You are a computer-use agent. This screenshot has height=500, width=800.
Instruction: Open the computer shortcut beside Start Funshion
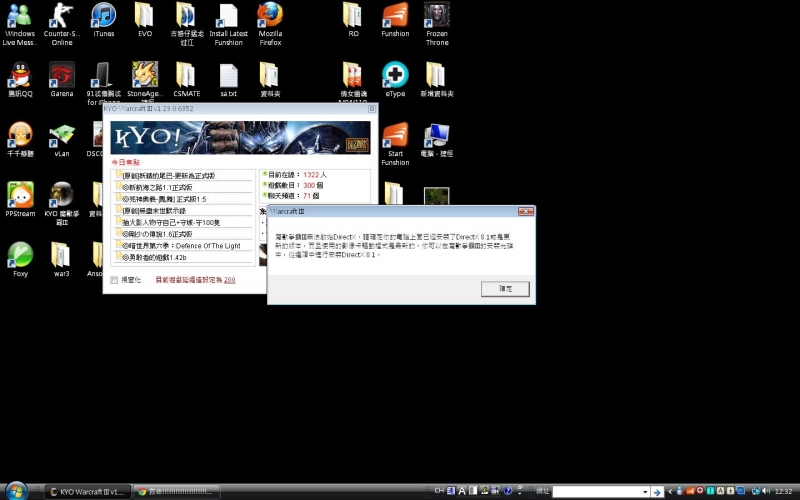[437, 139]
